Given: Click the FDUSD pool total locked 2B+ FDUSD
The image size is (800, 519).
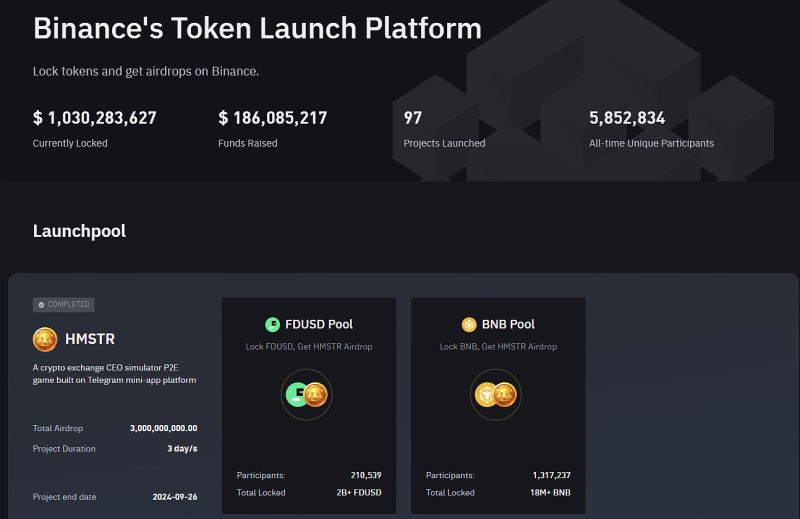Looking at the screenshot, I should [359, 492].
